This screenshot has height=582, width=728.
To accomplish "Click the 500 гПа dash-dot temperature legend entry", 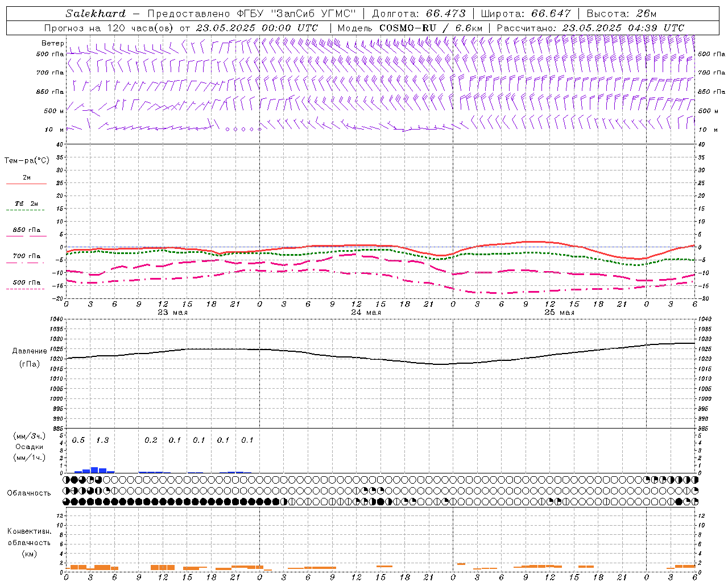I will (x=26, y=282).
